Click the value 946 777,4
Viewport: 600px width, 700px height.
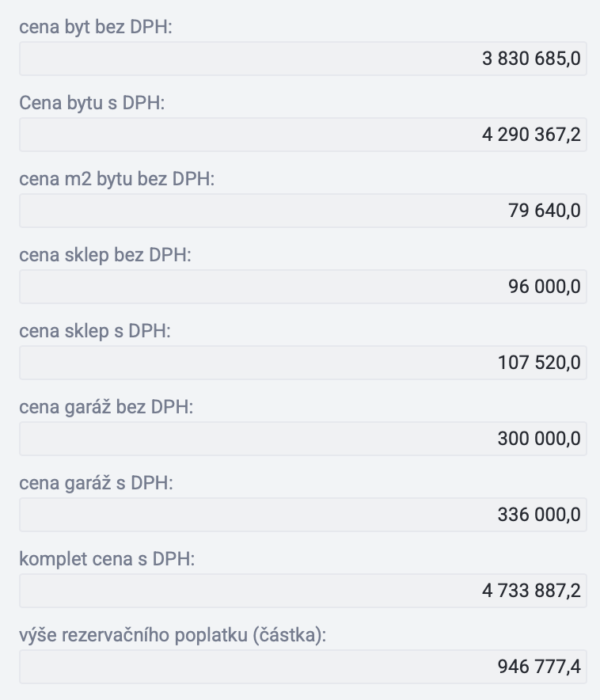click(539, 667)
